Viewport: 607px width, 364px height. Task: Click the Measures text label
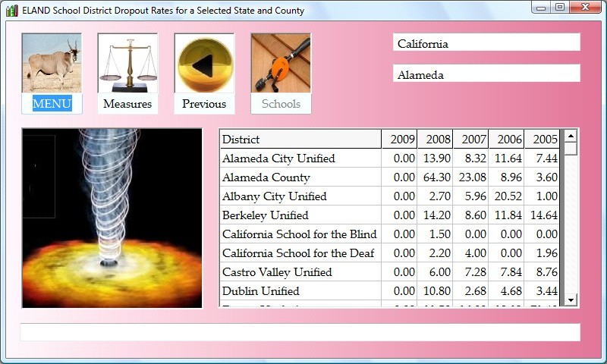[x=127, y=104]
